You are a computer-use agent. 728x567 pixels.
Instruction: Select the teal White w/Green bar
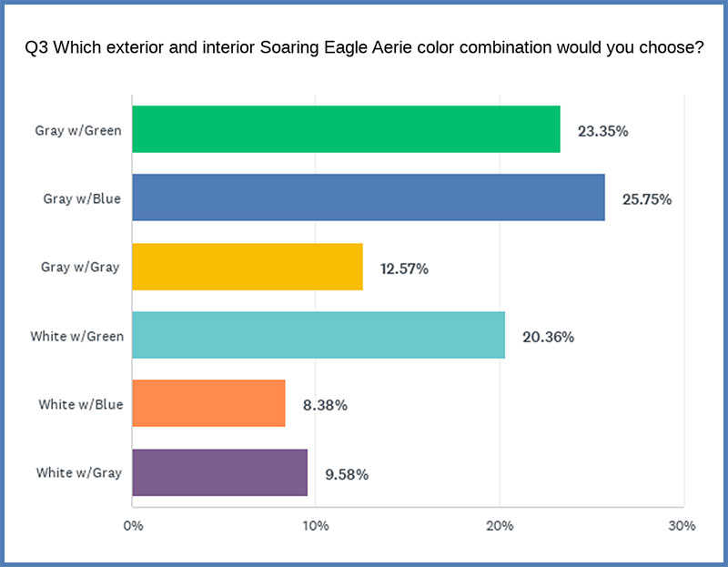pyautogui.click(x=318, y=335)
